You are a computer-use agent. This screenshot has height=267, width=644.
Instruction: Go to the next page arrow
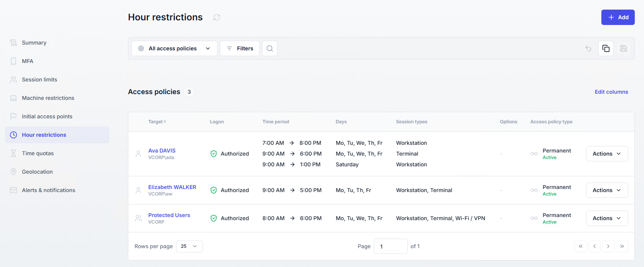click(608, 246)
